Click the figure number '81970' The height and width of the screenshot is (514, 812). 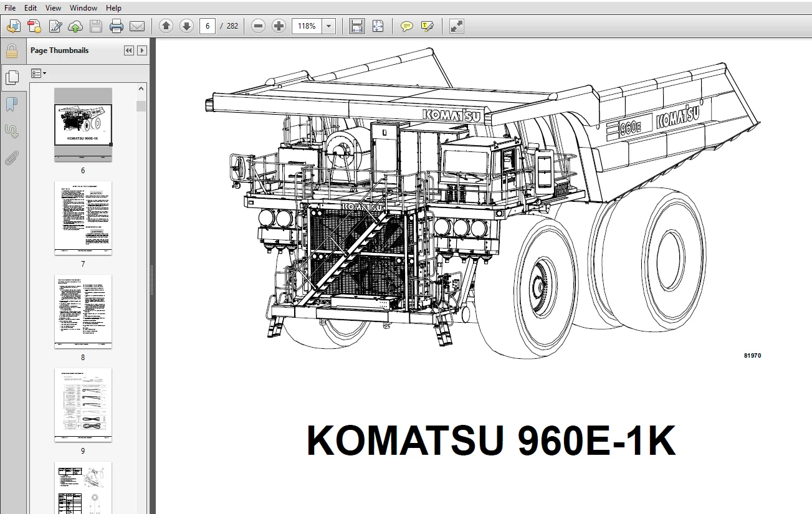pos(752,356)
